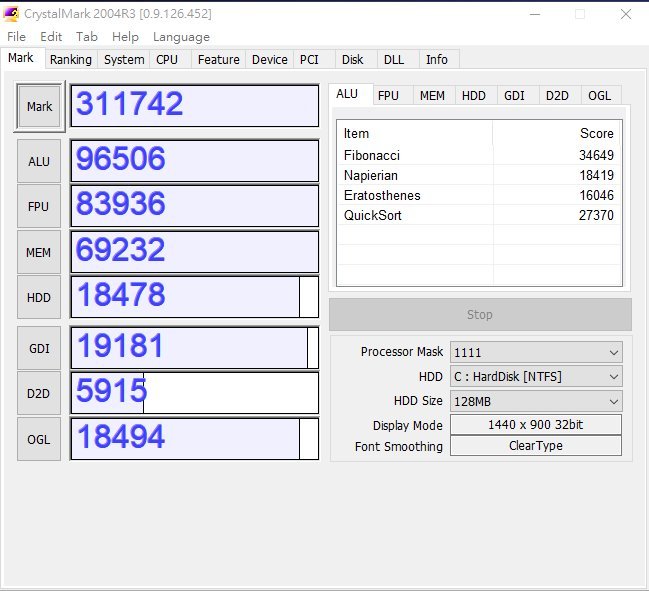Launch the OGL benchmark test
This screenshot has width=649, height=591.
40,439
